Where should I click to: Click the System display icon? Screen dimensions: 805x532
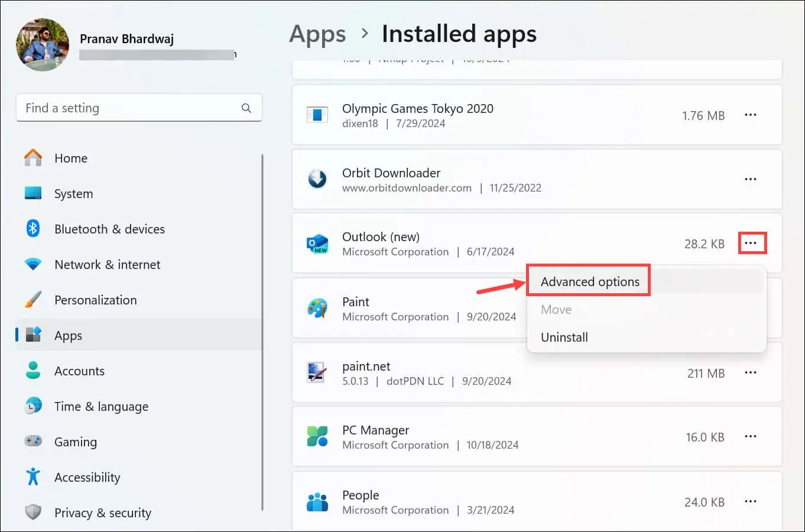click(x=33, y=193)
